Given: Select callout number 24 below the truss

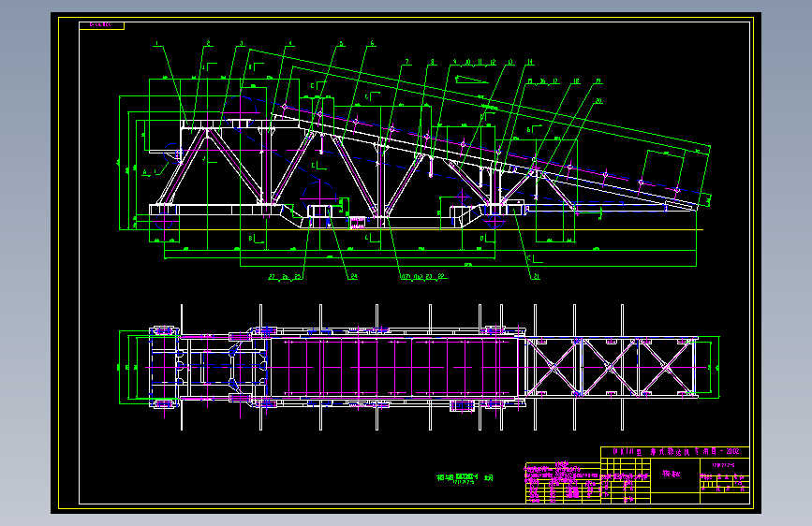Looking at the screenshot, I should [353, 276].
